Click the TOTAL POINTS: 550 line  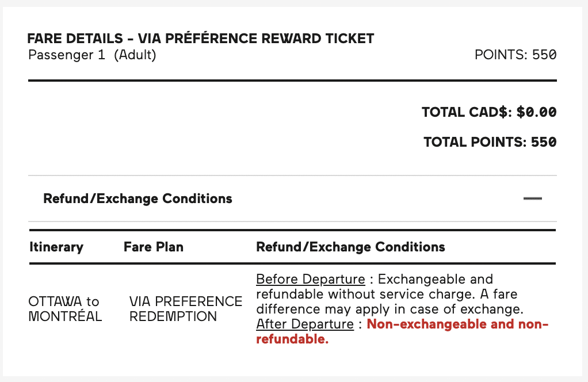point(490,142)
